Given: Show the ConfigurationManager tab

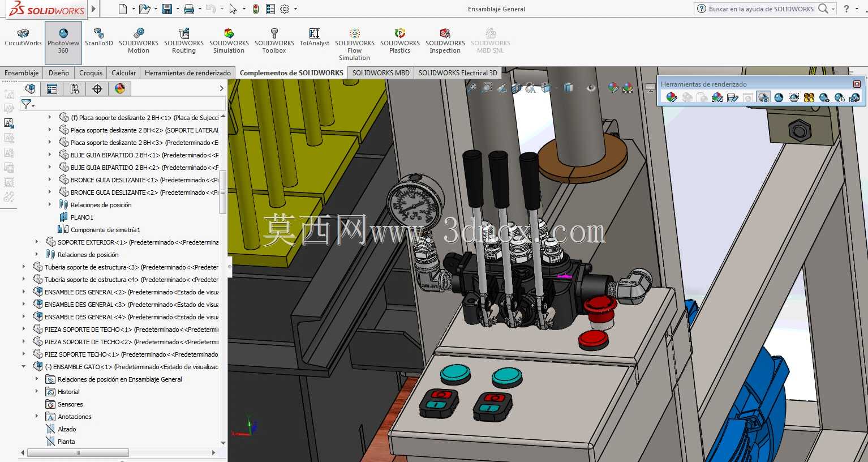Looking at the screenshot, I should 75,88.
